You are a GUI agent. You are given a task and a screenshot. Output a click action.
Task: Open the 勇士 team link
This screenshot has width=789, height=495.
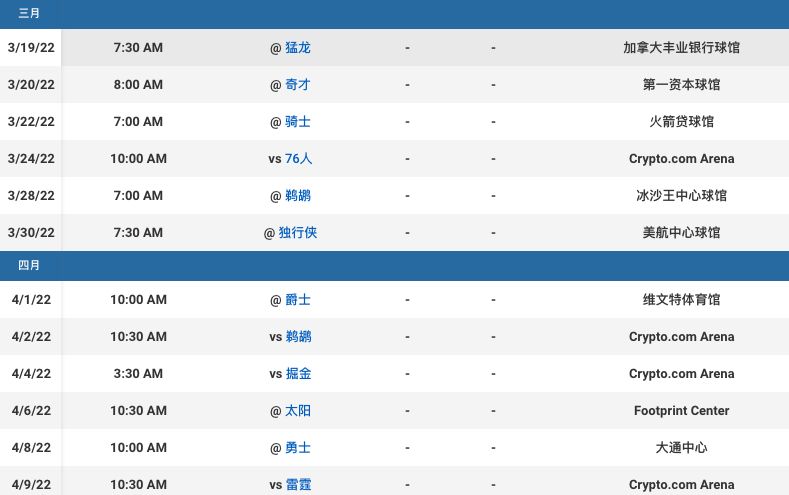point(298,447)
